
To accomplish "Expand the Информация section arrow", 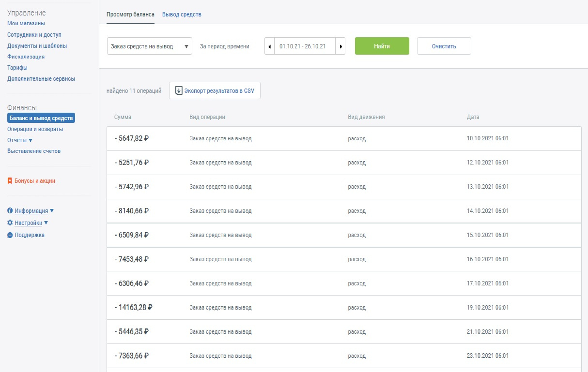I will [x=52, y=211].
